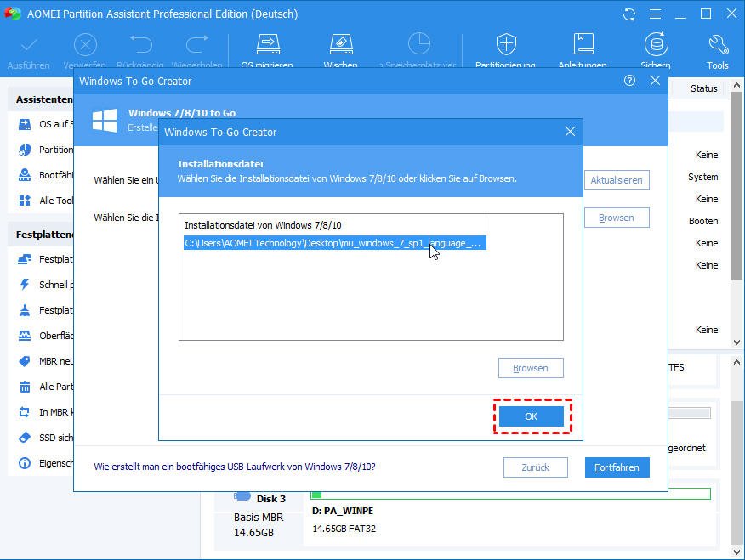Open the bootfähiges USB-Laufwerk help link
The height and width of the screenshot is (560, 745).
tap(235, 467)
